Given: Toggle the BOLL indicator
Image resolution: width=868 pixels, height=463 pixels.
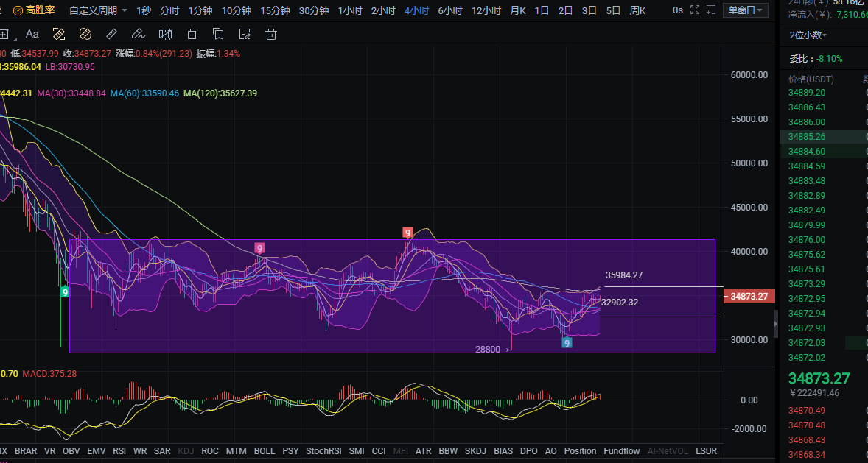Looking at the screenshot, I should [264, 450].
